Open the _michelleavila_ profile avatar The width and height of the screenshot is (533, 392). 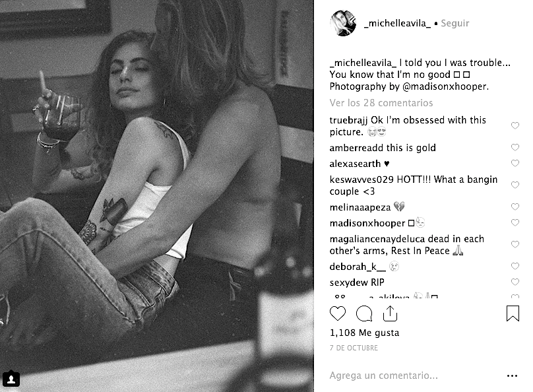tap(344, 23)
